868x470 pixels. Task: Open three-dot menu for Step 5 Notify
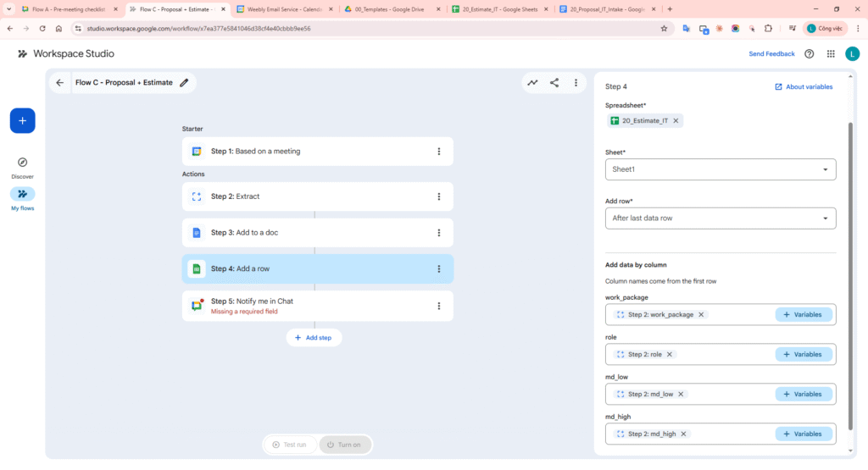438,306
